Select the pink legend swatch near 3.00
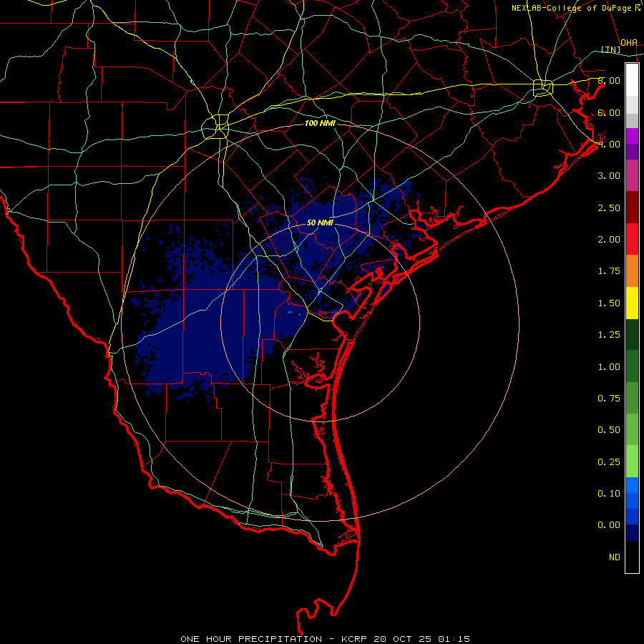Screen dimensions: 644x644 (632, 176)
